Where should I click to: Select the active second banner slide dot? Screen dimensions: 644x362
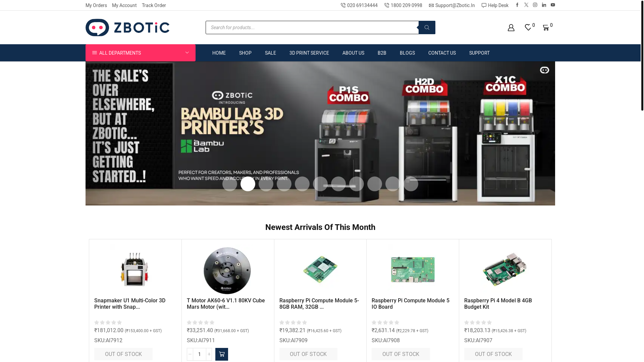[x=248, y=184]
